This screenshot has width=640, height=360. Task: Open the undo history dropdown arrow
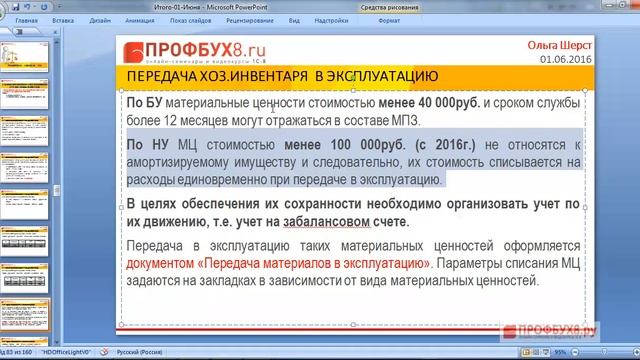tap(35, 7)
